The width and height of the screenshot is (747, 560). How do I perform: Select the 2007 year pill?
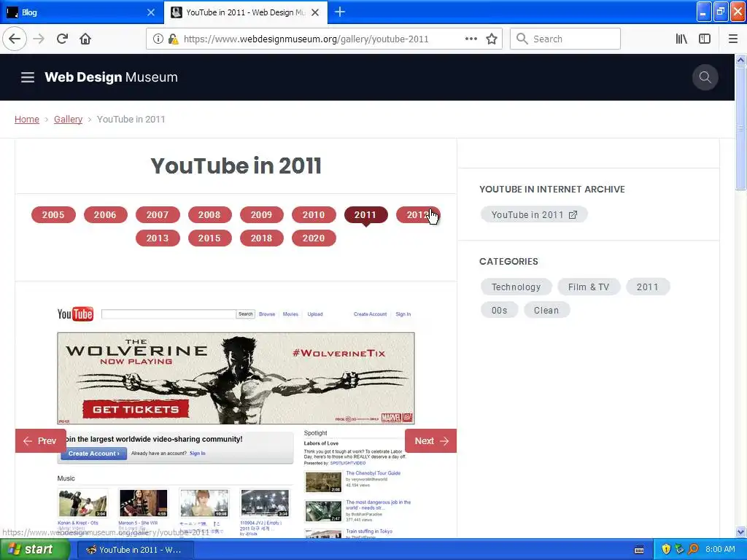point(158,215)
